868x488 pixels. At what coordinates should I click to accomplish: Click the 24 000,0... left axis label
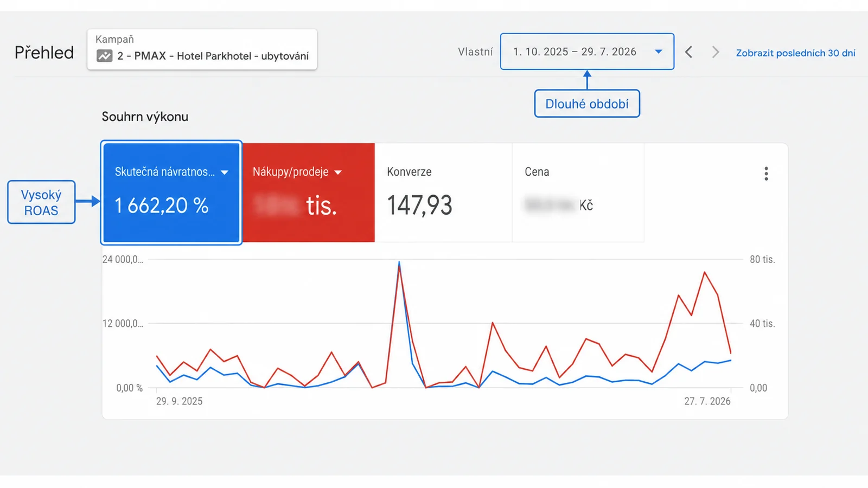[123, 260]
